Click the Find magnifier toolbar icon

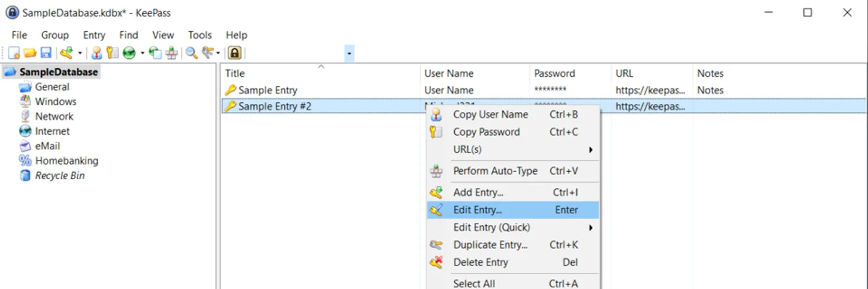[192, 53]
